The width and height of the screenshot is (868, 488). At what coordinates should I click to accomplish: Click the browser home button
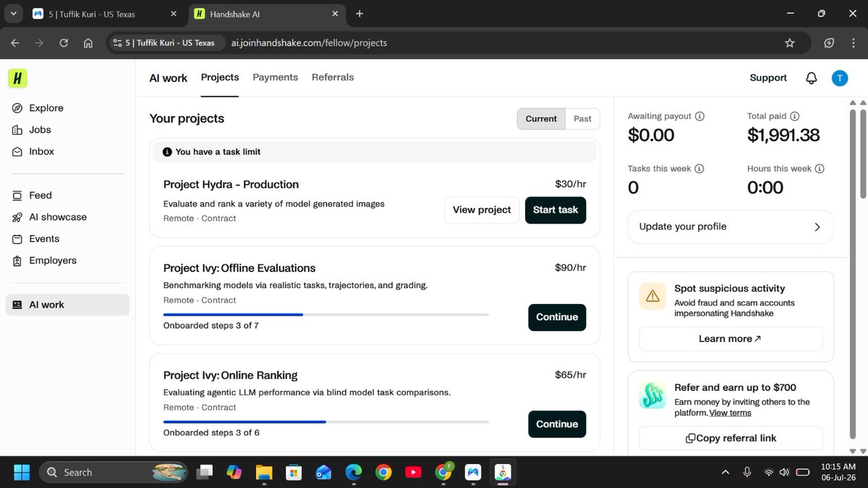click(88, 43)
